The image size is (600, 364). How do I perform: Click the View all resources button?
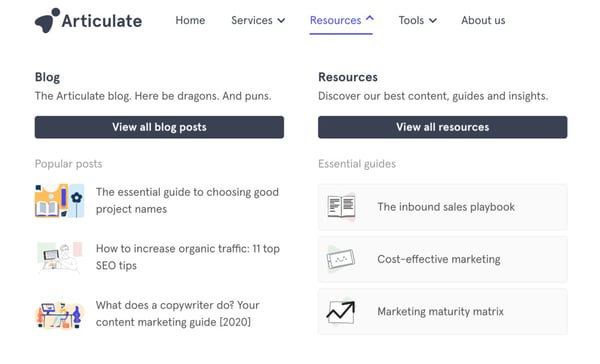(443, 127)
